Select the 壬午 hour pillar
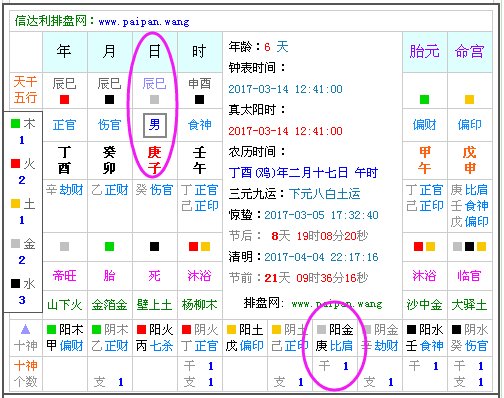504x398 pixels. (199, 160)
